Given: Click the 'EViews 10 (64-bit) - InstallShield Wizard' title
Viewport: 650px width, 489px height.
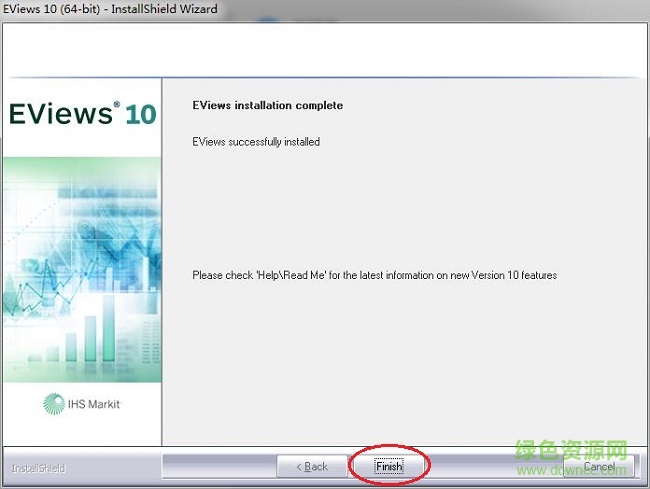Looking at the screenshot, I should tap(110, 9).
